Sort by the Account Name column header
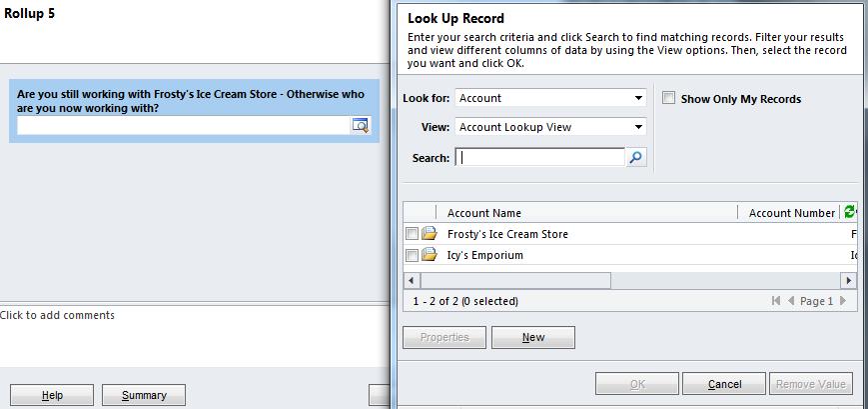This screenshot has height=409, width=868. (x=484, y=213)
